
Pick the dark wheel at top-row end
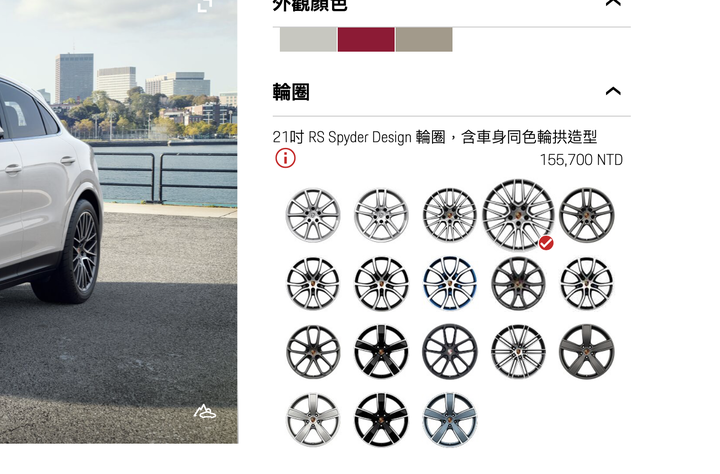[x=586, y=215]
